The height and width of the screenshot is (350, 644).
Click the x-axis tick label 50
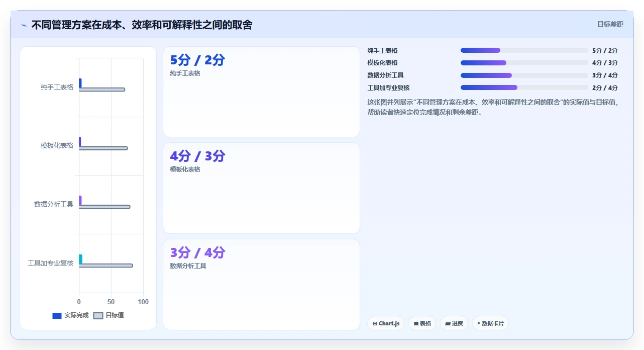[111, 302]
